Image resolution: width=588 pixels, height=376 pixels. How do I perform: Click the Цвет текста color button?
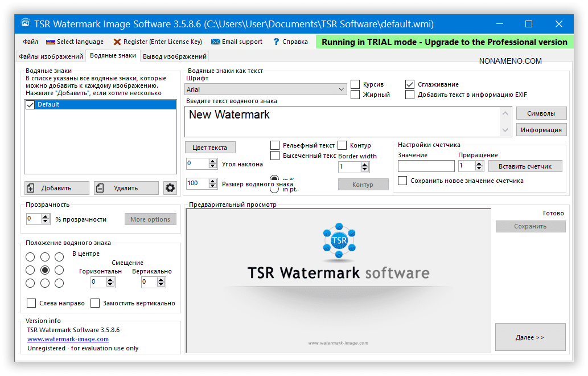pos(209,148)
